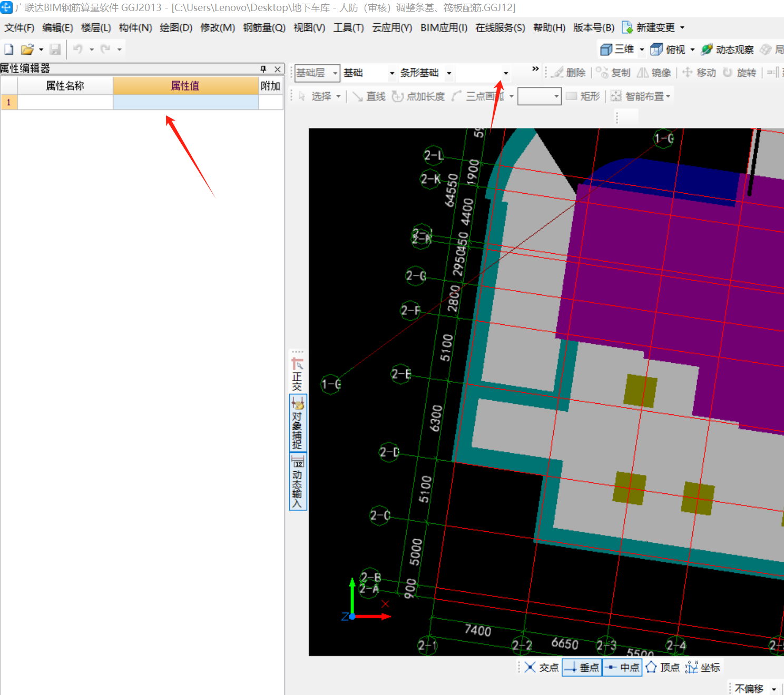Open the 云应用(Y) menu
The image size is (784, 695).
point(392,28)
